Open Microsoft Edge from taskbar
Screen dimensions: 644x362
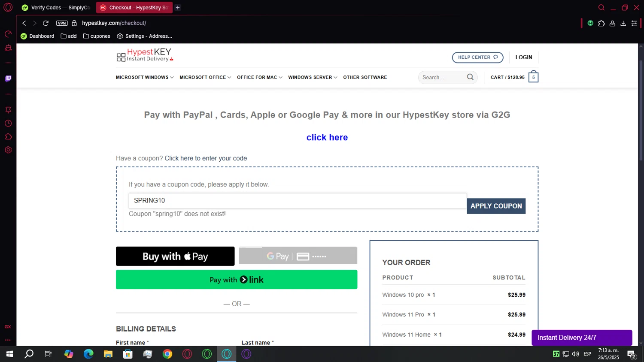pos(88,354)
